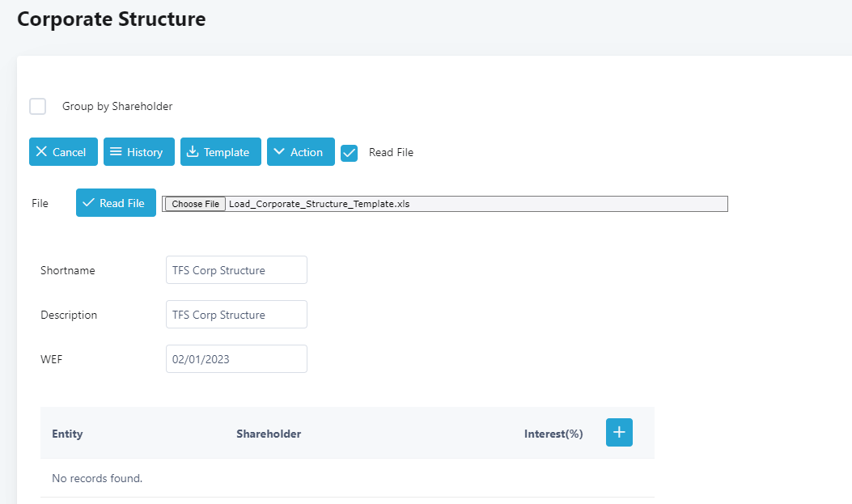This screenshot has width=852, height=504.
Task: Click the Read File label beside checkbox
Action: point(391,152)
